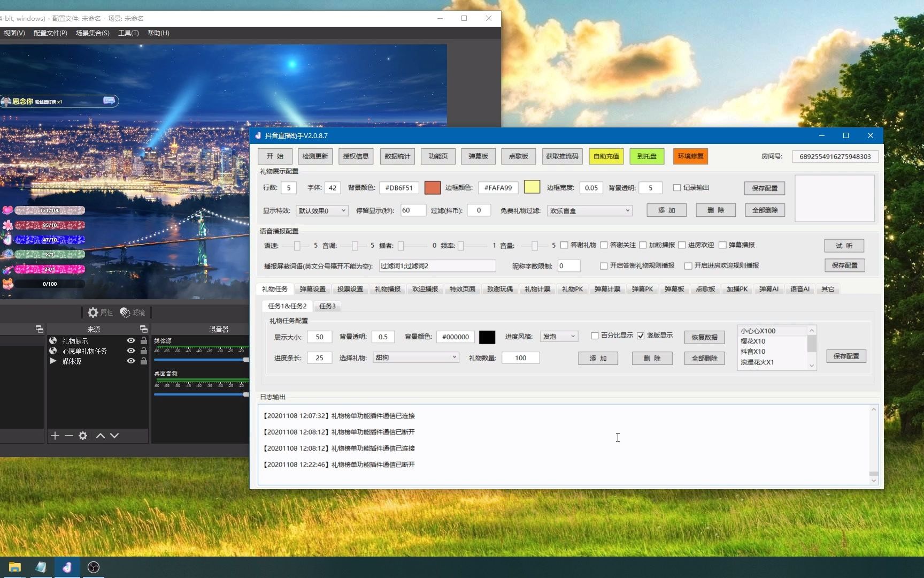Check 开启答谢礼物规则播报 option
The image size is (924, 578).
click(x=604, y=265)
